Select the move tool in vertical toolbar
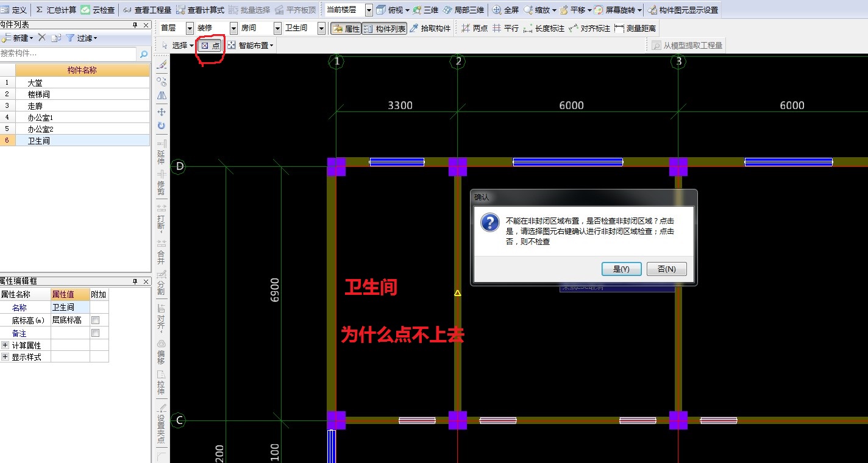The width and height of the screenshot is (868, 463). 162,112
